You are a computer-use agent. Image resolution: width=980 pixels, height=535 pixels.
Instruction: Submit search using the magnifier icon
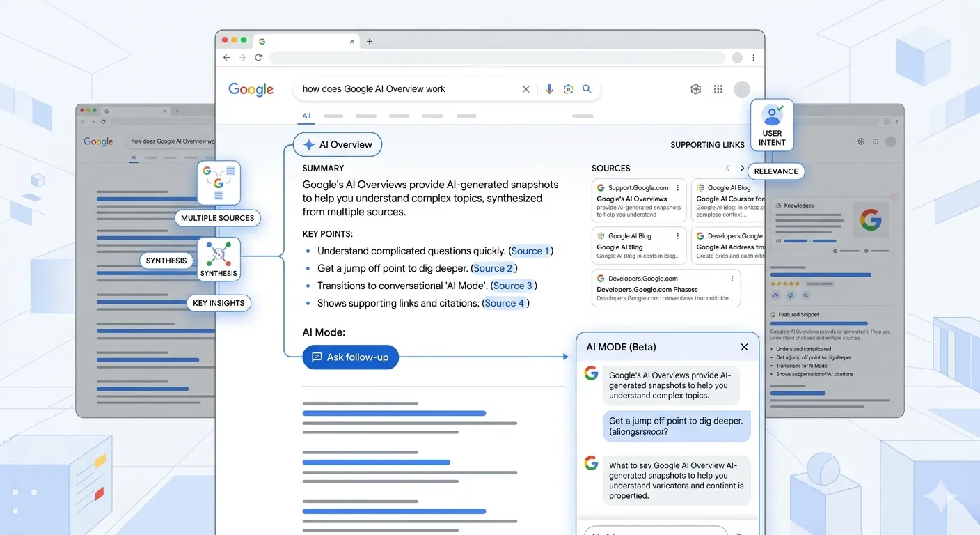pos(587,89)
